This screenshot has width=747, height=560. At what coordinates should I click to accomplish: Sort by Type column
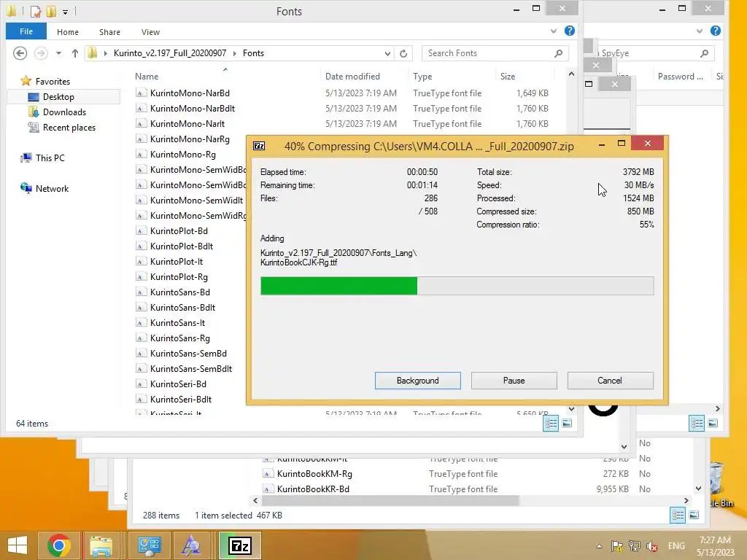422,76
